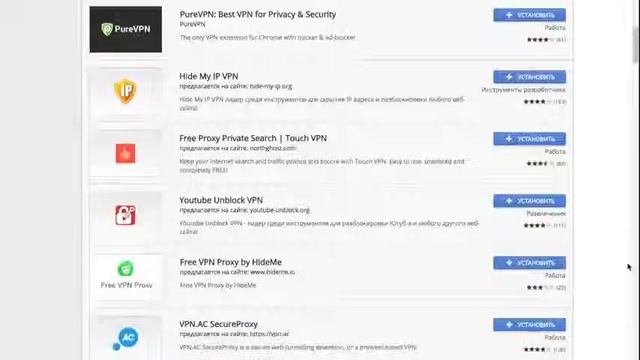This screenshot has width=640, height=360.
Task: Click the Hide My IP shield icon
Action: pos(125,91)
